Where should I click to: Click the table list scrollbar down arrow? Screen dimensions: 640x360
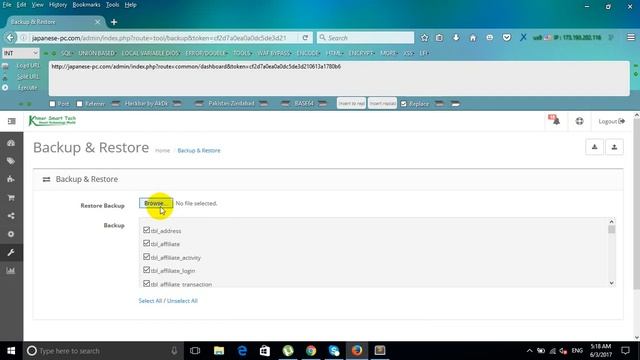point(611,283)
